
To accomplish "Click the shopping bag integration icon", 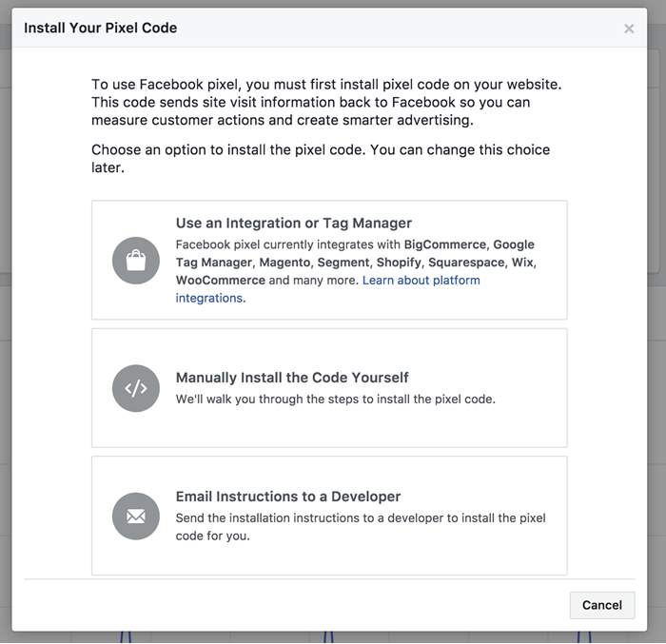I will 136,261.
